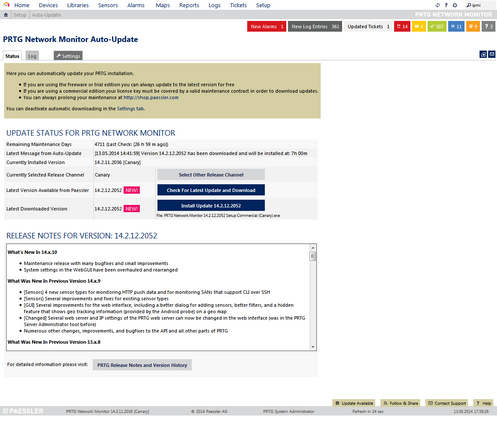Open the Libraries menu

pos(78,5)
